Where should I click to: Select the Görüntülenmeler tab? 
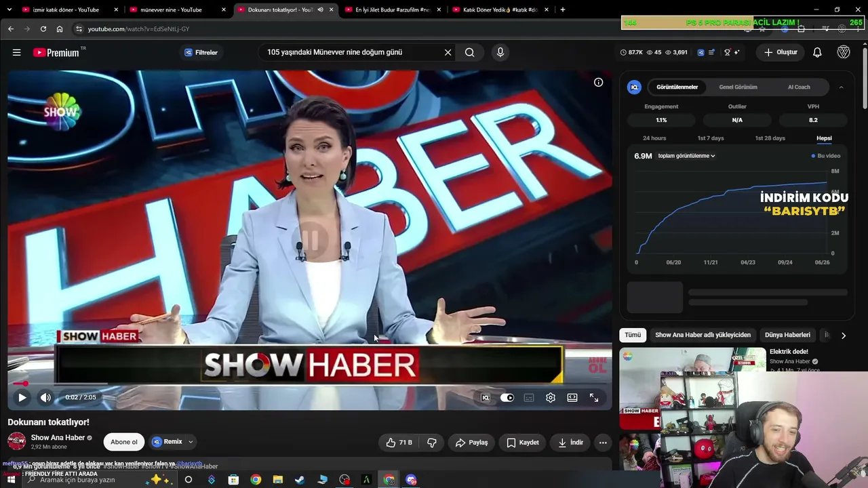pos(677,87)
